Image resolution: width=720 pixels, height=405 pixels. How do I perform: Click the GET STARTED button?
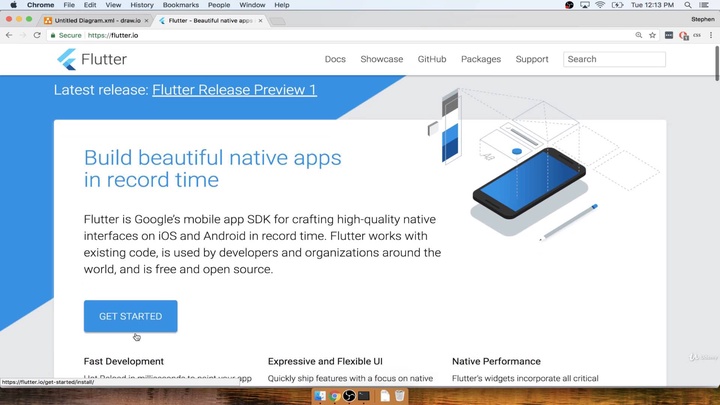point(130,316)
